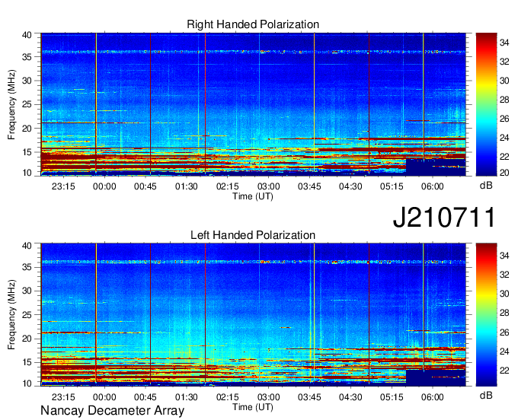
Task: Click 'Frequency (MHz)' axis label of Left Handed plot
Action: 11,315
